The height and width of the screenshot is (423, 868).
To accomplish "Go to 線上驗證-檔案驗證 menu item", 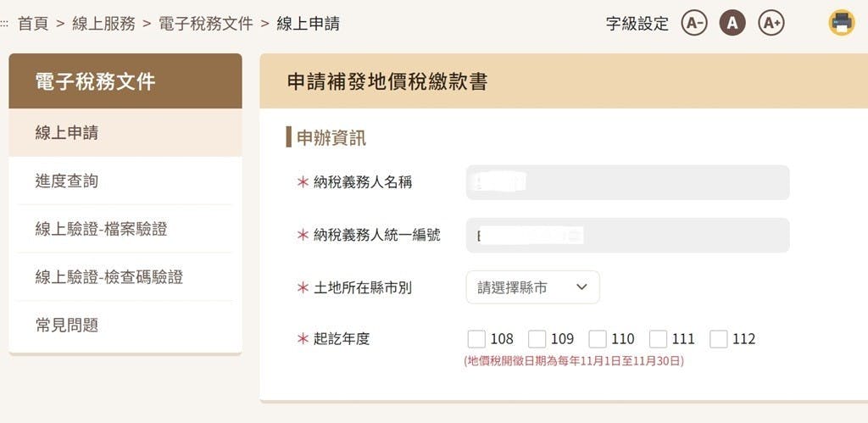I will [x=125, y=229].
